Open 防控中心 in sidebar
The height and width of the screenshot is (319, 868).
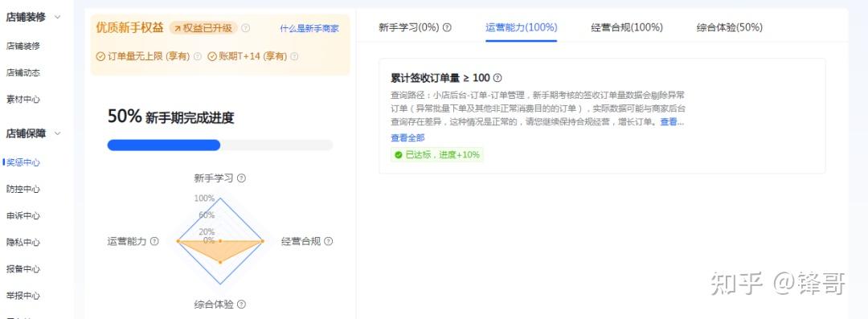click(23, 190)
